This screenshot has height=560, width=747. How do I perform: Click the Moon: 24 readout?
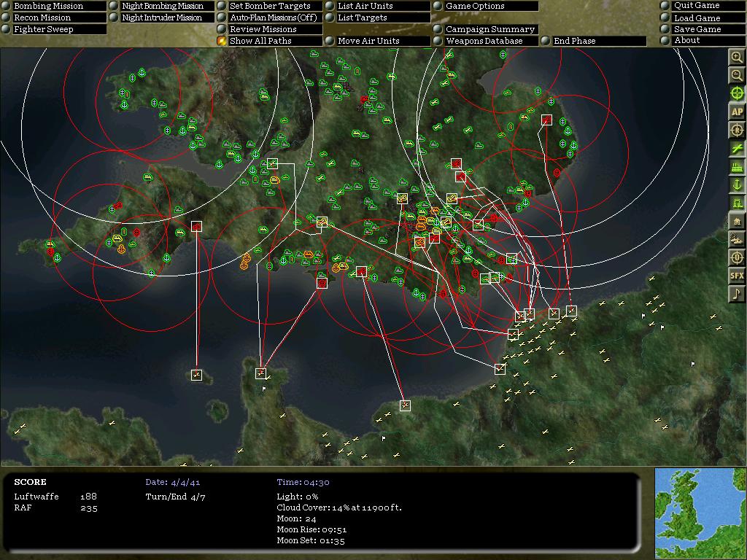296,518
